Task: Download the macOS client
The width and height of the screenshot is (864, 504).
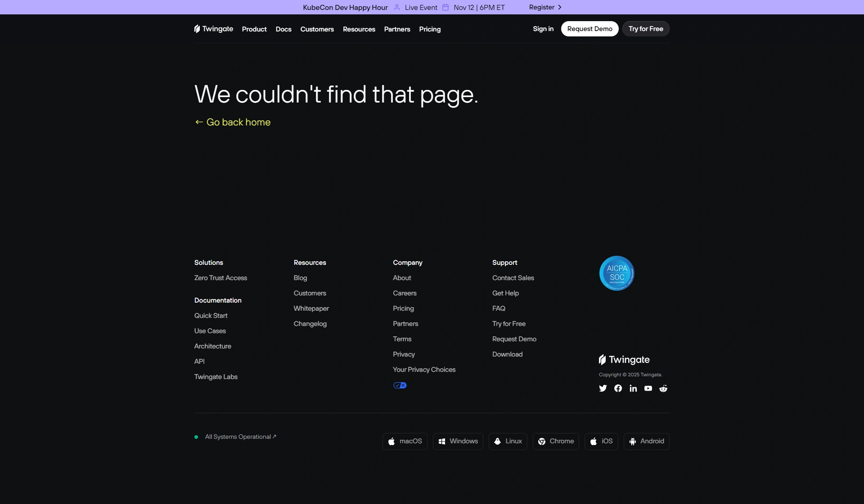Action: pyautogui.click(x=405, y=442)
